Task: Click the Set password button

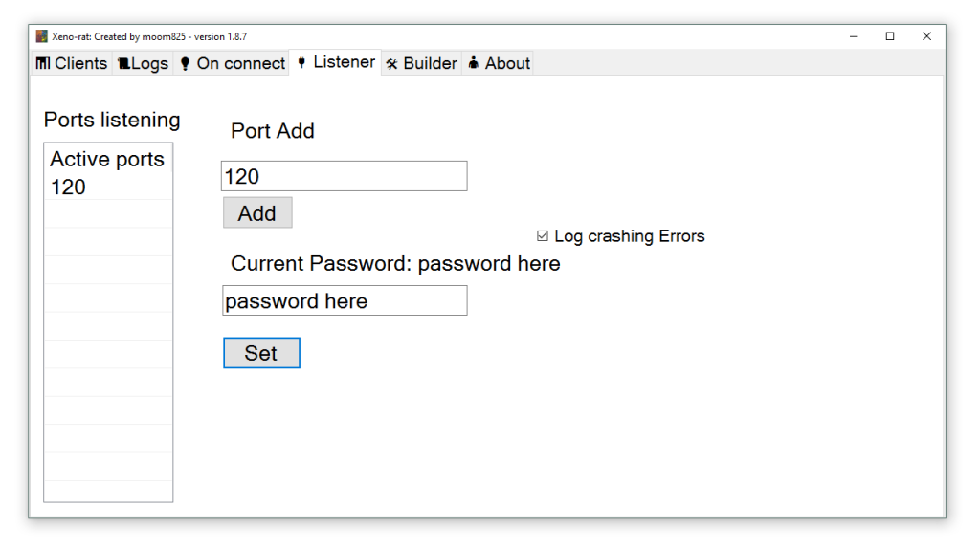Action: coord(261,353)
